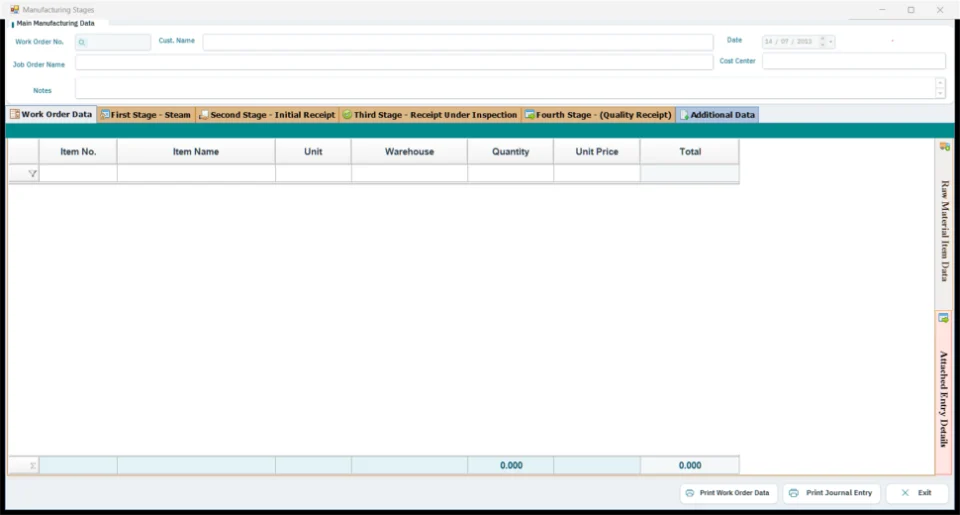960x515 pixels.
Task: Open the Attached Entry Details side panel
Action: [944, 393]
